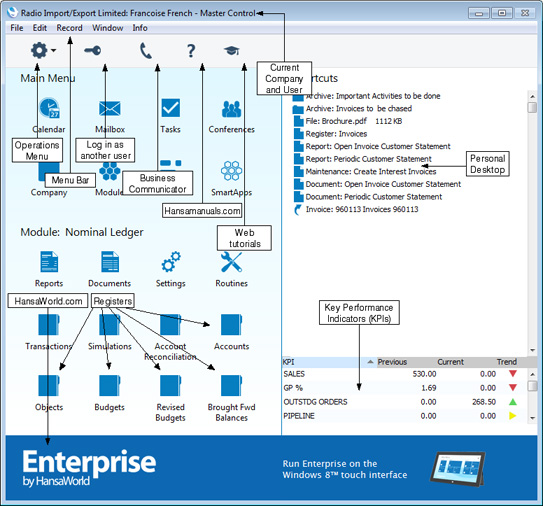Open the Edit menu

pyautogui.click(x=40, y=28)
